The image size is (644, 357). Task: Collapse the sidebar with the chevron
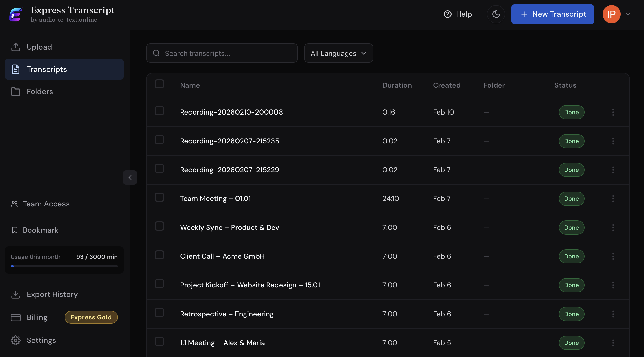(130, 177)
